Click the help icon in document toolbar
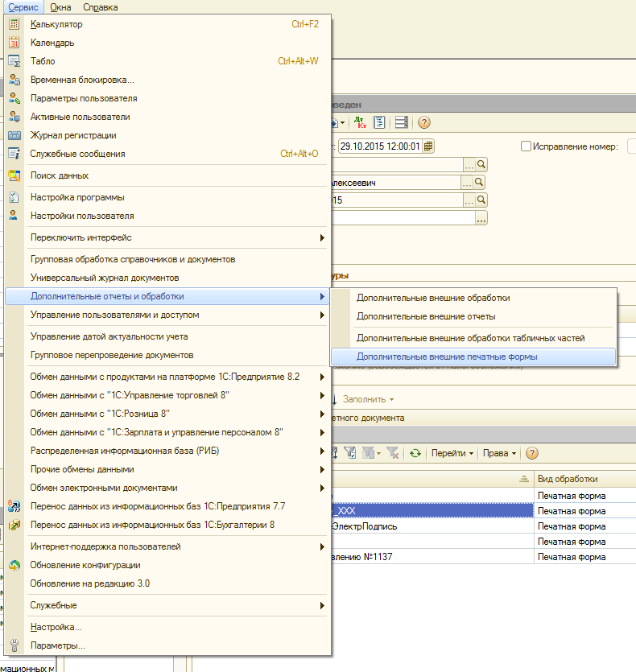 click(423, 122)
